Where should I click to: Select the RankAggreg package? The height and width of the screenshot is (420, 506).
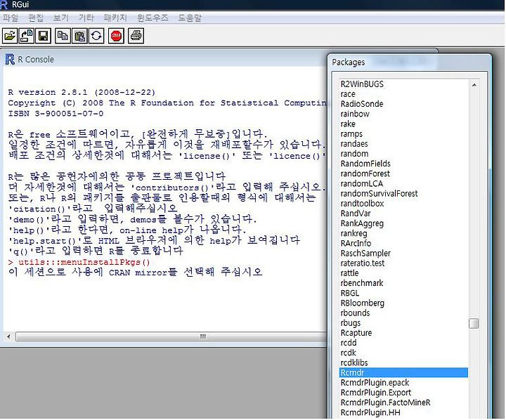click(403, 223)
